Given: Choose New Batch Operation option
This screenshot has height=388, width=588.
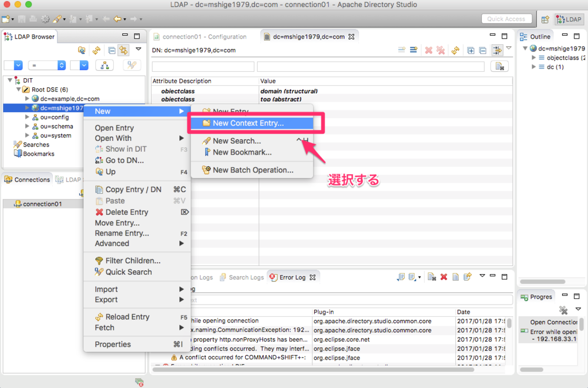Looking at the screenshot, I should coord(252,170).
